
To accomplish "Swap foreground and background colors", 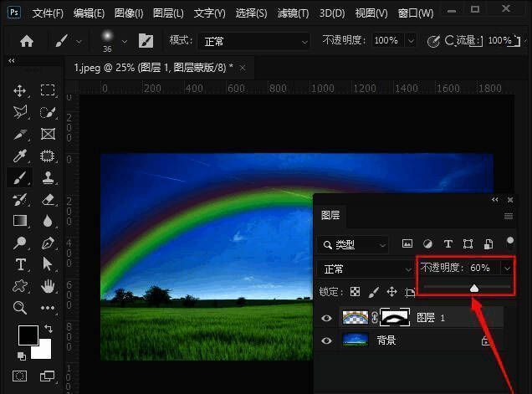I will coord(49,328).
